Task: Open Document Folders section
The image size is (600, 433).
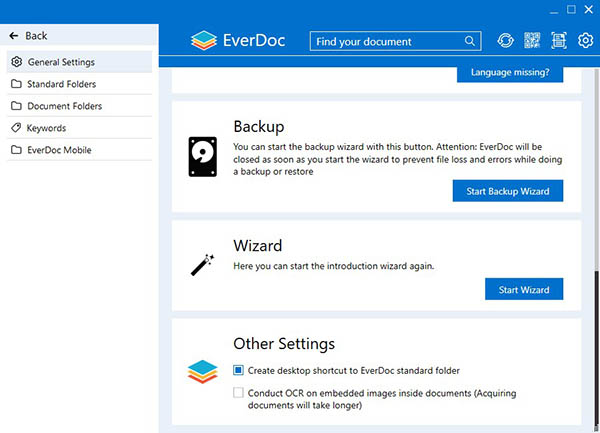Action: tap(64, 106)
